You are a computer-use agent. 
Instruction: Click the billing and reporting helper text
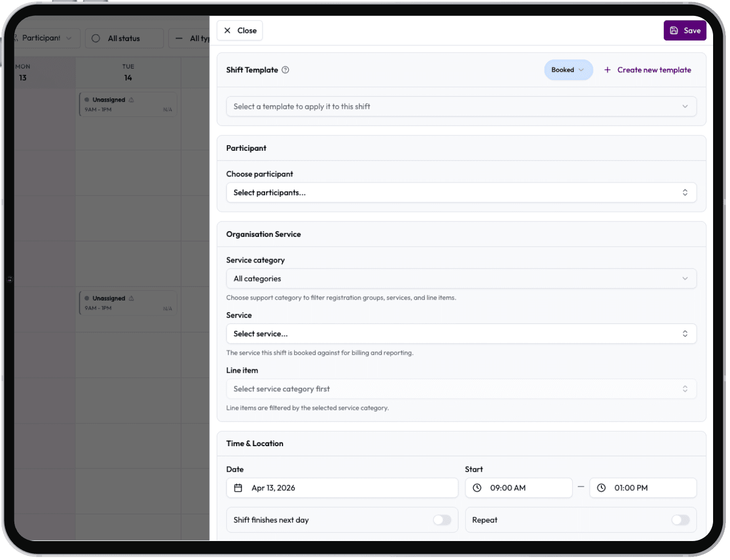(x=320, y=353)
